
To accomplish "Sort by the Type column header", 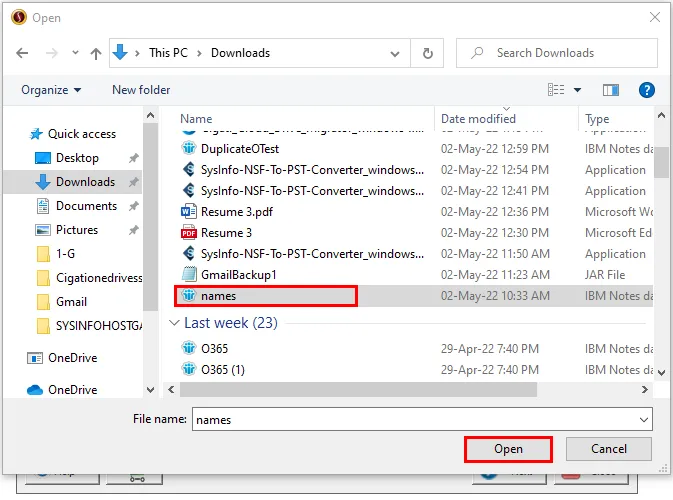I will 597,119.
